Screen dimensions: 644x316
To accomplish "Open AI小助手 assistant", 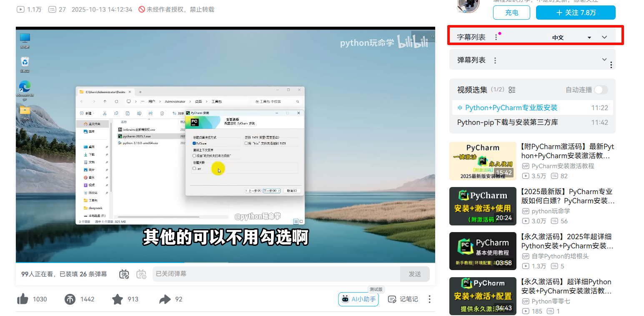I will pyautogui.click(x=358, y=299).
